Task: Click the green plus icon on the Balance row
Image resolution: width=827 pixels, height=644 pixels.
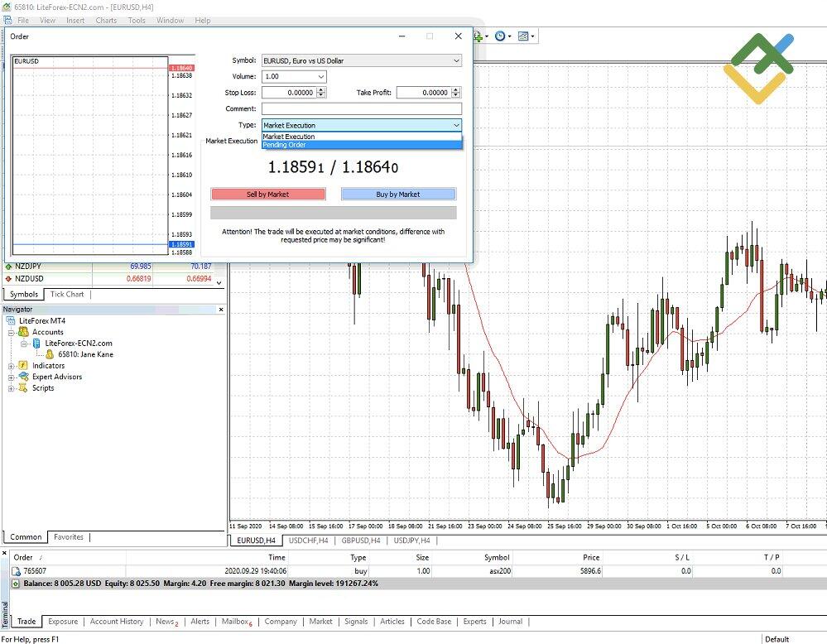Action: [x=16, y=583]
